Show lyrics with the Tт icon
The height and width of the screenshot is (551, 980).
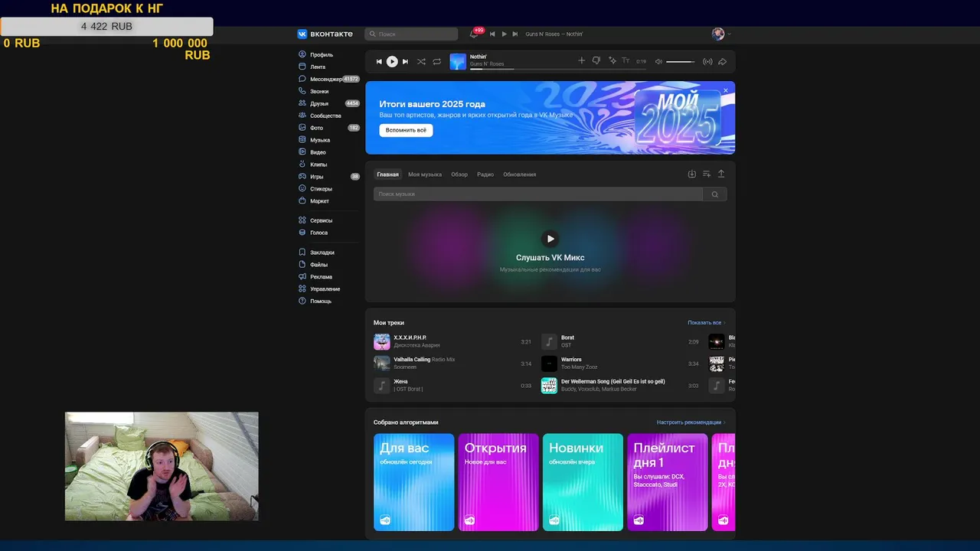tap(626, 61)
